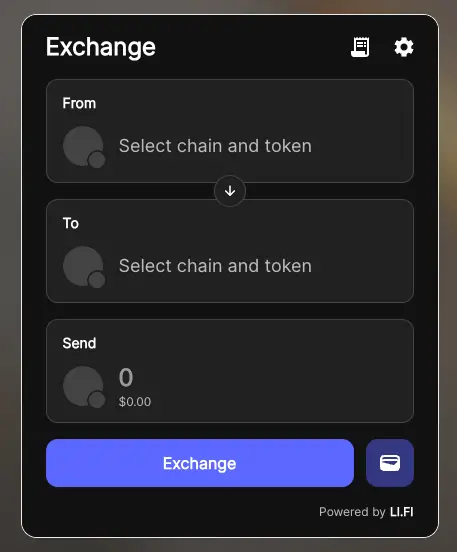Image resolution: width=457 pixels, height=552 pixels.
Task: Click the From token placeholder avatar
Action: [83, 146]
